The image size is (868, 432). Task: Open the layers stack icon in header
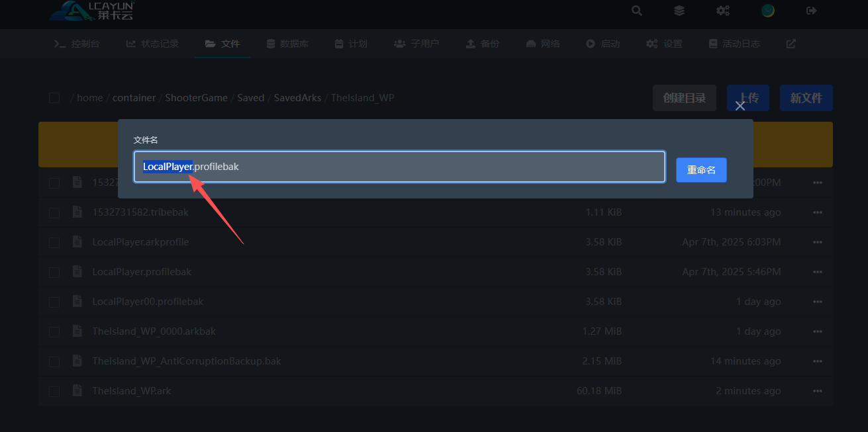coord(679,11)
